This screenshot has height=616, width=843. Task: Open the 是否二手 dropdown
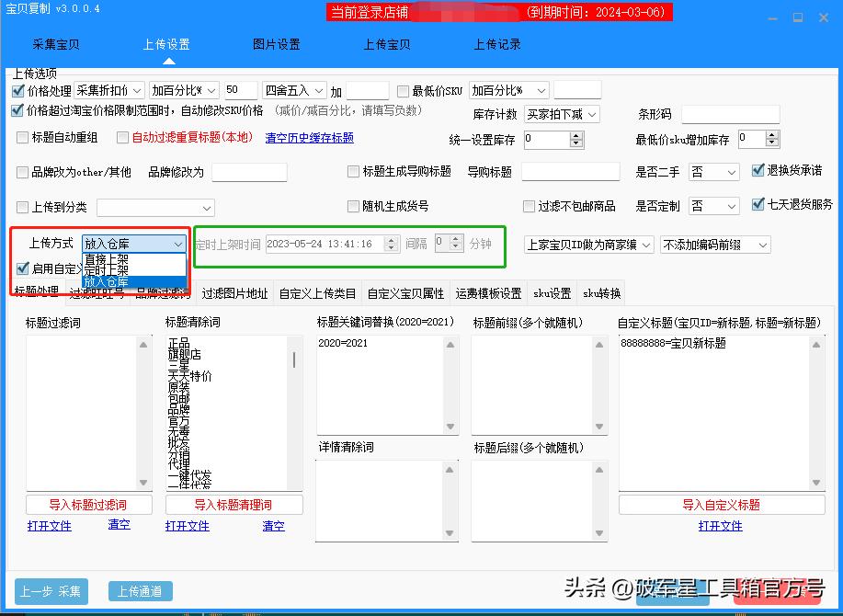(713, 172)
